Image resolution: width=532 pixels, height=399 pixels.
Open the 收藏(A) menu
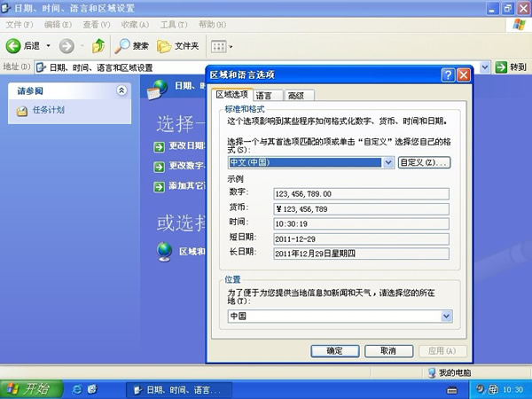pyautogui.click(x=135, y=25)
